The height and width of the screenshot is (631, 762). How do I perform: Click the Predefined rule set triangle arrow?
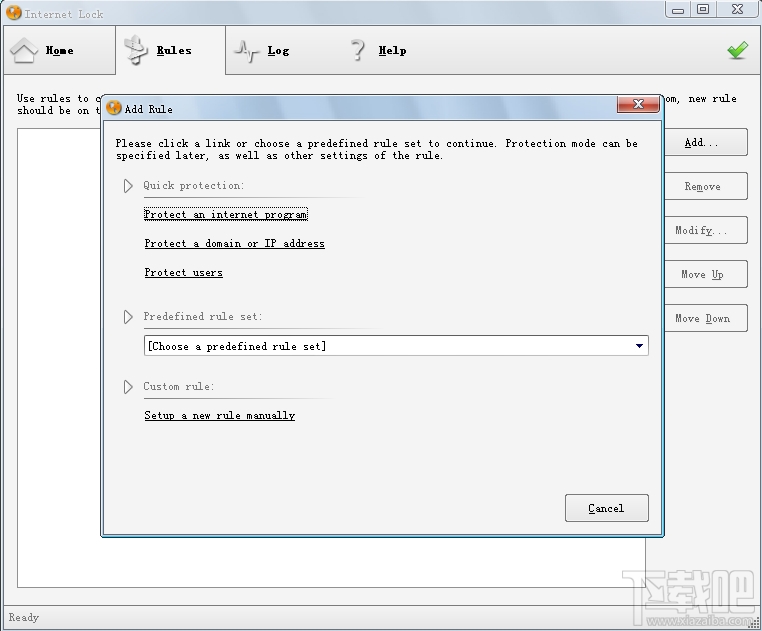coord(128,317)
